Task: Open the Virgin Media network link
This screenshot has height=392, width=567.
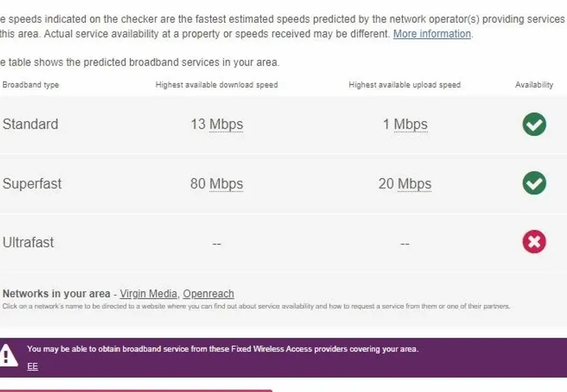Action: [148, 294]
